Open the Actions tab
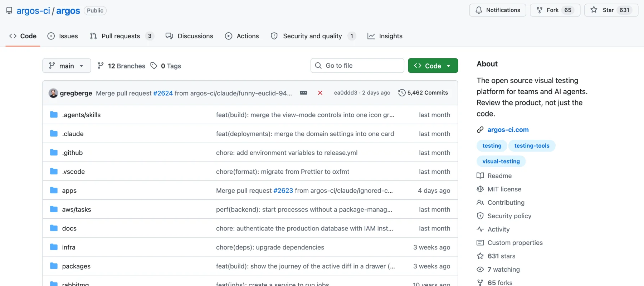The height and width of the screenshot is (286, 644). [242, 36]
